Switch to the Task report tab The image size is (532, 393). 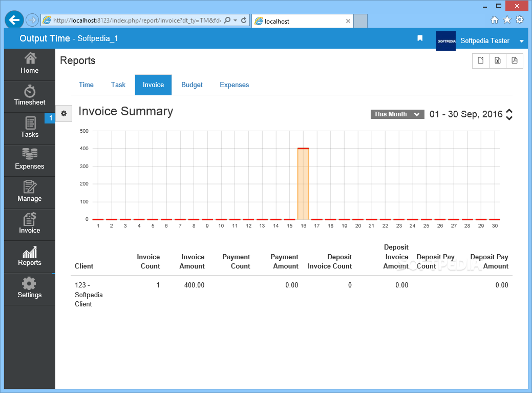coord(118,85)
